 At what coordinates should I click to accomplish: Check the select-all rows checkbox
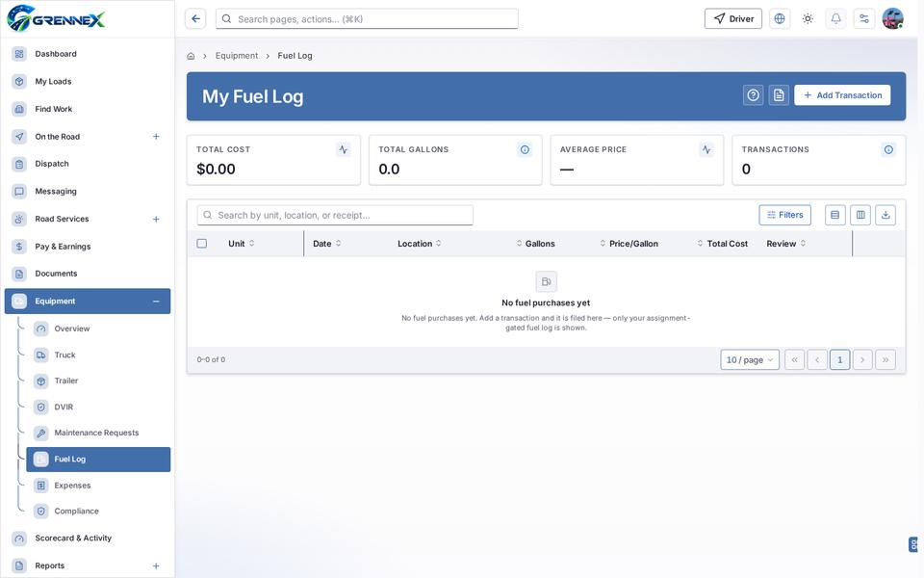(x=201, y=244)
